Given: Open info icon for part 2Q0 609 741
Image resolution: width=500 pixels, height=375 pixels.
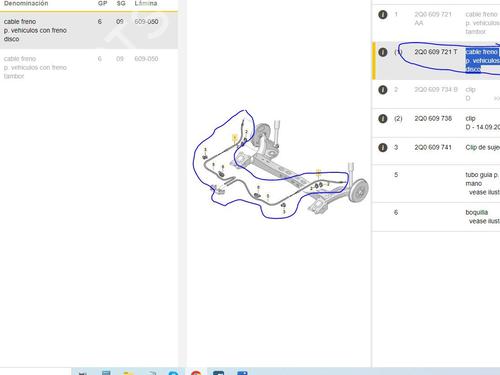Looking at the screenshot, I should [383, 147].
